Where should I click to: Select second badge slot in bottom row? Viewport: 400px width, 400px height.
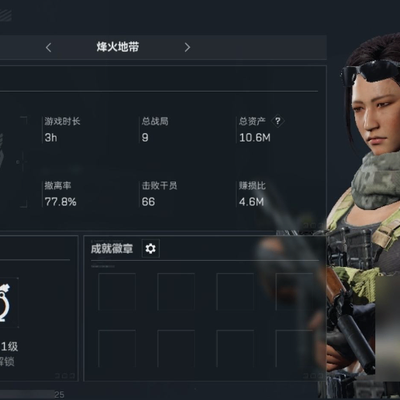[x=176, y=349]
